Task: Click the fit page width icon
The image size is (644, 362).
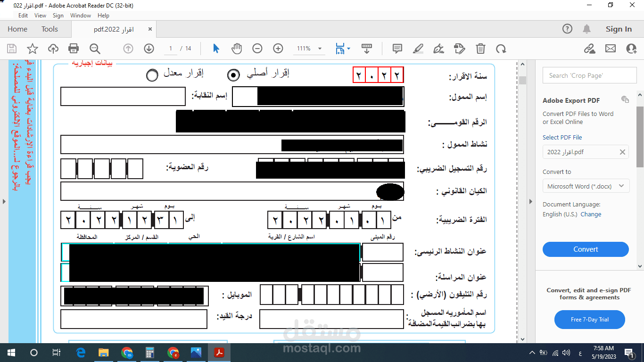Action: point(340,49)
